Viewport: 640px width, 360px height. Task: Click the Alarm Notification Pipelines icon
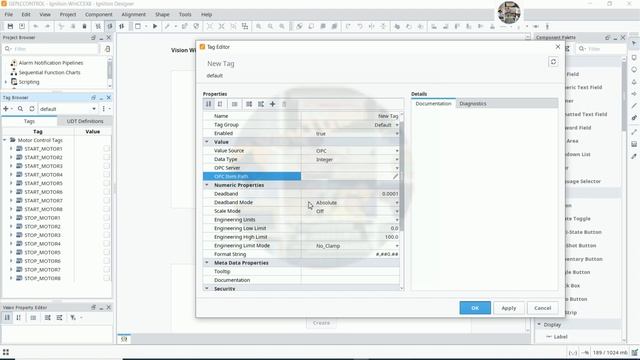tap(13, 63)
